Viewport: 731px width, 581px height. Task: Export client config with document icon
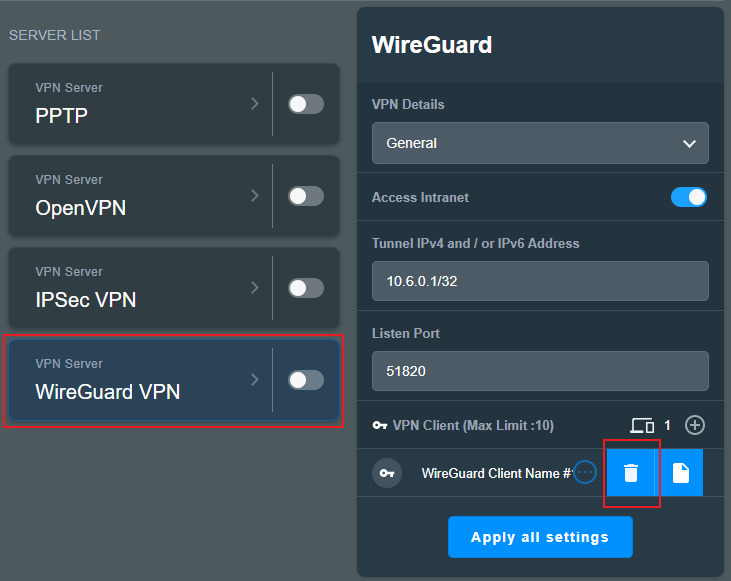point(680,473)
